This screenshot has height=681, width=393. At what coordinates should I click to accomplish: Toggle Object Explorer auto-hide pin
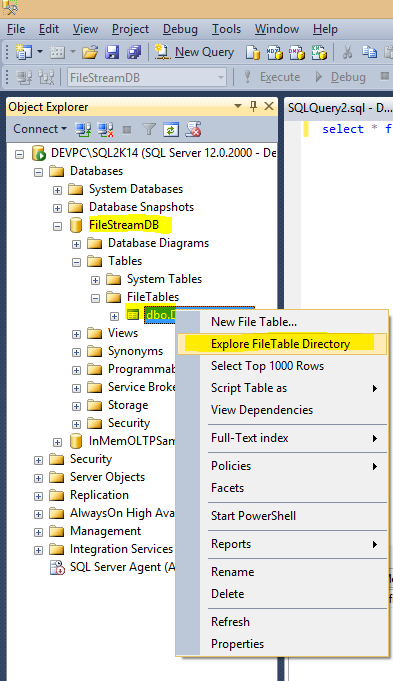pyautogui.click(x=254, y=106)
